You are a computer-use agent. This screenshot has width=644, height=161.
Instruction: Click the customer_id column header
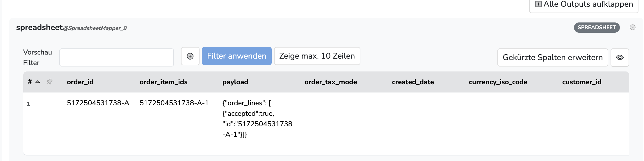(582, 82)
